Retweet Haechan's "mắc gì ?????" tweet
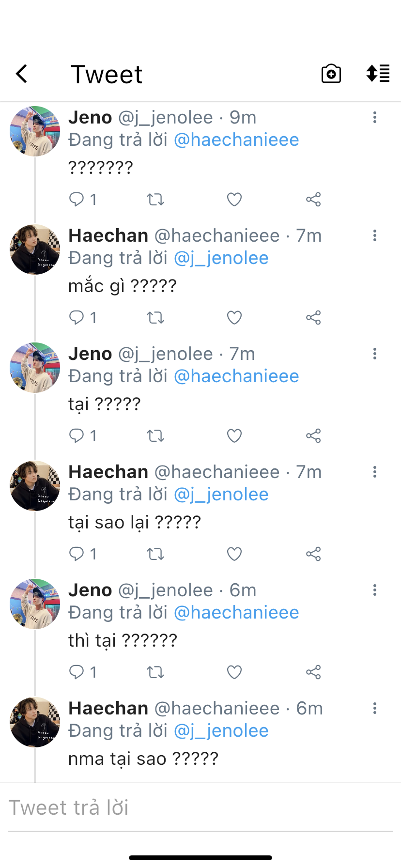 pos(155,318)
